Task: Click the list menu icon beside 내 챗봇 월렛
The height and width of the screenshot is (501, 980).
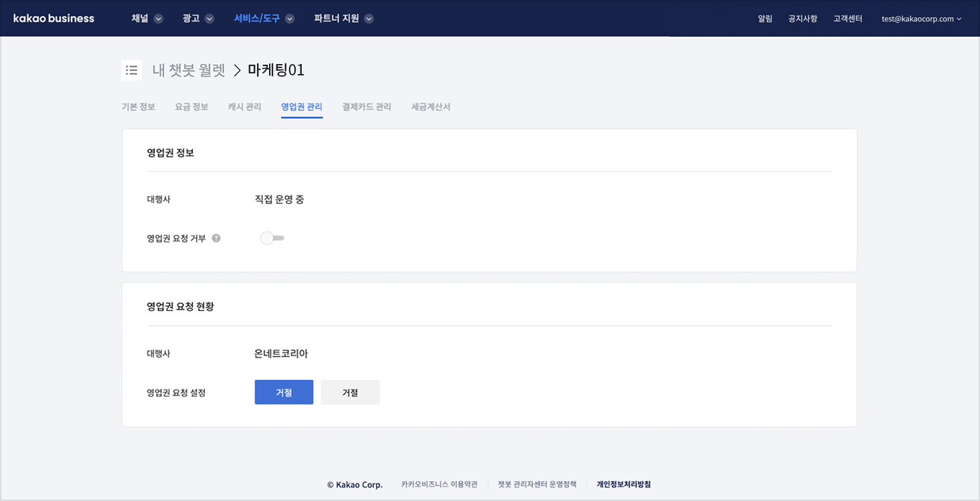Action: tap(132, 70)
